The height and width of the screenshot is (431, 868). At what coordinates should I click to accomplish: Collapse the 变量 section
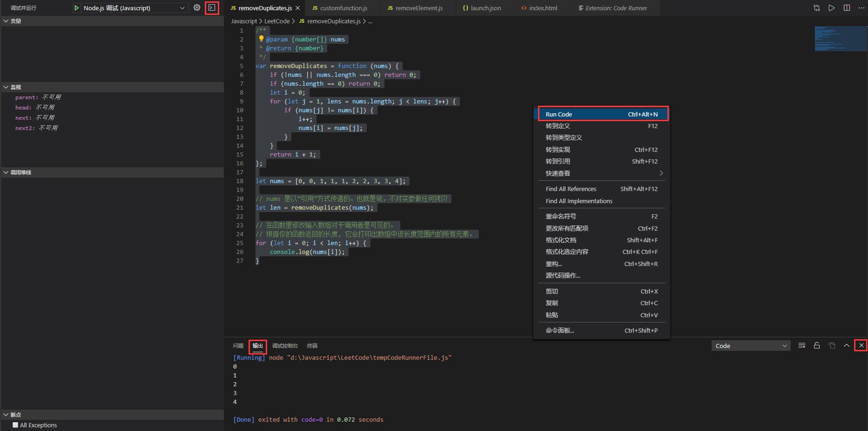click(6, 21)
